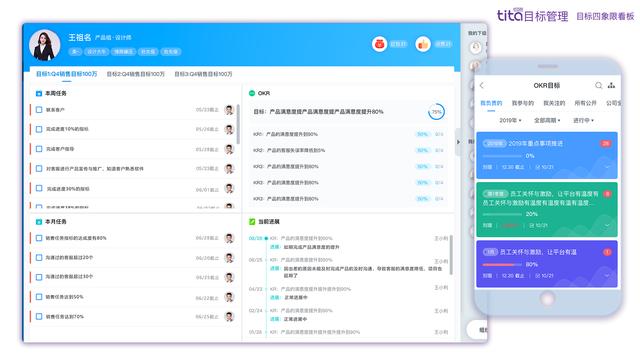
Task: Select the 所有公开 tab on phone
Action: 585,103
